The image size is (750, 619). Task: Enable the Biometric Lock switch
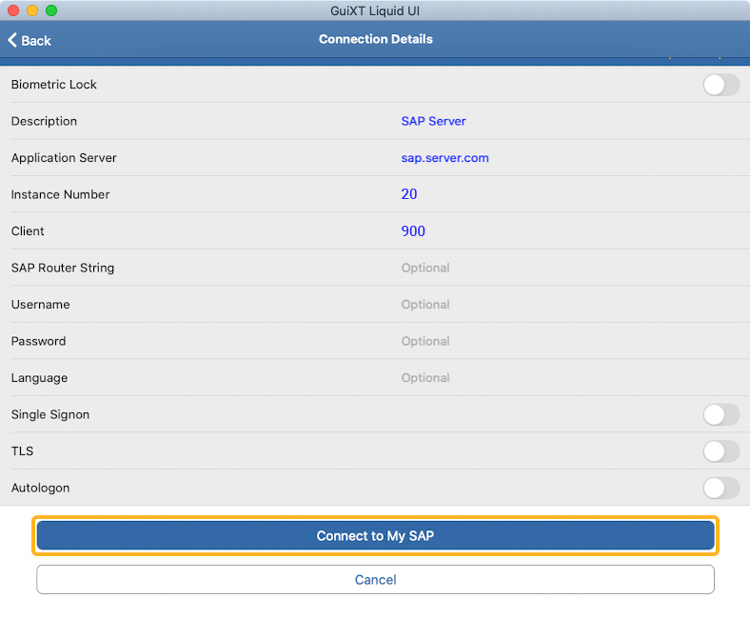[720, 85]
